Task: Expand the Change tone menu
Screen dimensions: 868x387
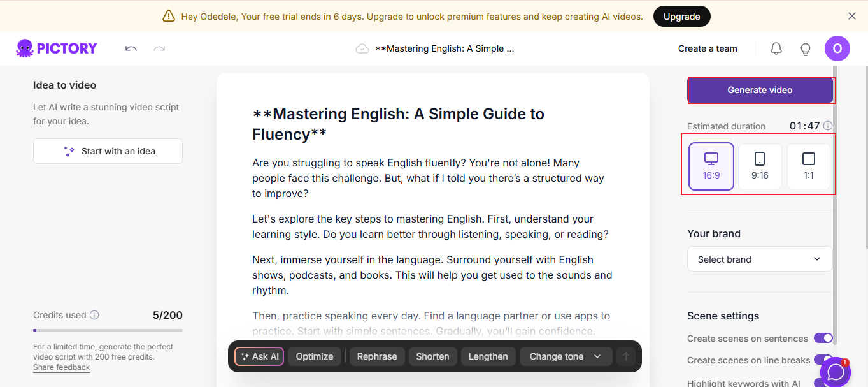Action: click(x=566, y=356)
